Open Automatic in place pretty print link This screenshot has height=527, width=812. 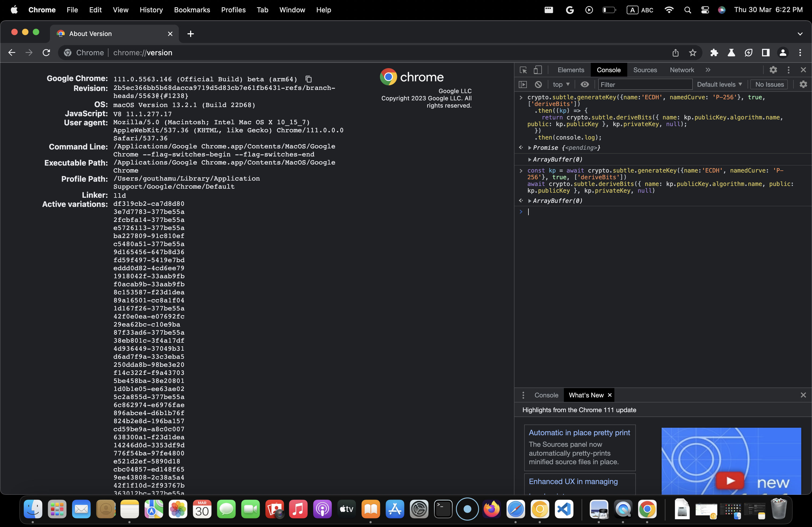579,433
